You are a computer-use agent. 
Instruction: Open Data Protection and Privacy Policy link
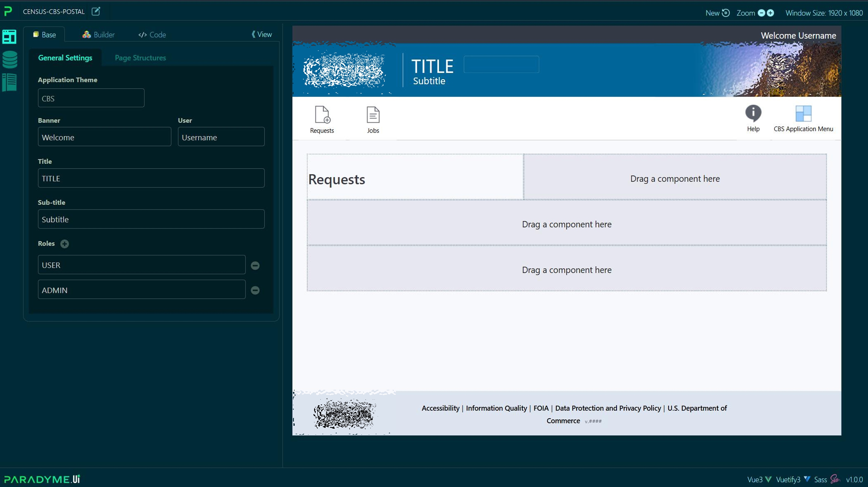click(608, 408)
